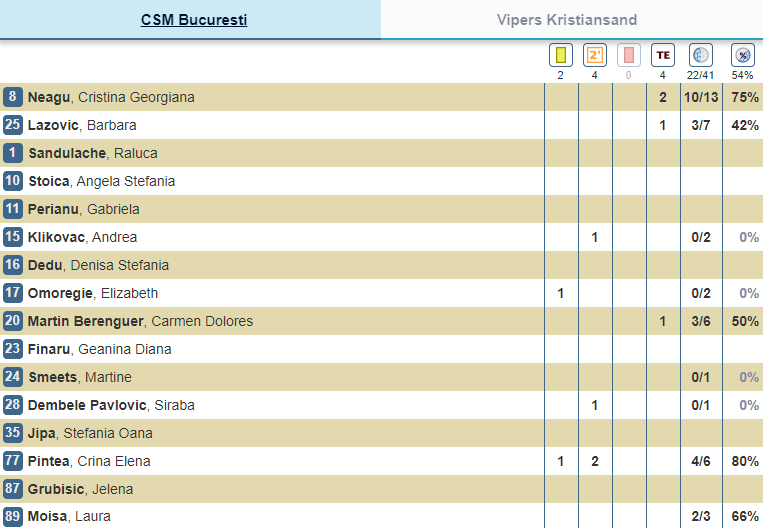Click the red card column icon
The width and height of the screenshot is (763, 528).
coord(629,55)
